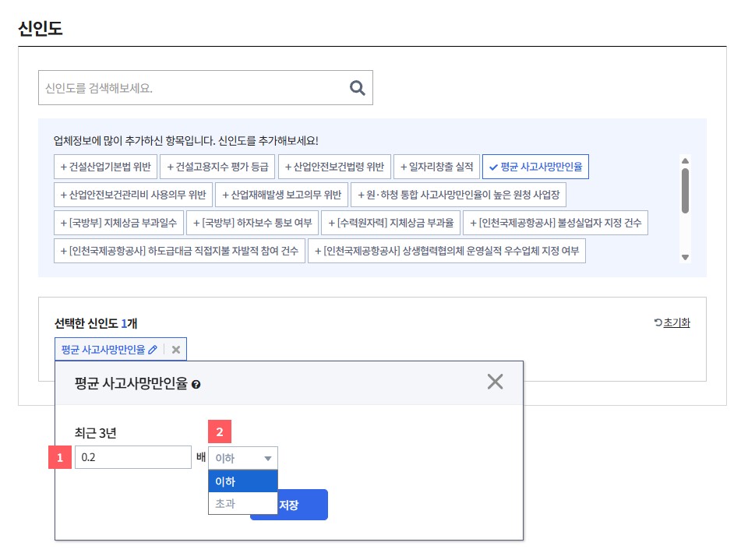Add 건설산업기본법 위반 tag
This screenshot has height=560, width=748.
[x=105, y=167]
